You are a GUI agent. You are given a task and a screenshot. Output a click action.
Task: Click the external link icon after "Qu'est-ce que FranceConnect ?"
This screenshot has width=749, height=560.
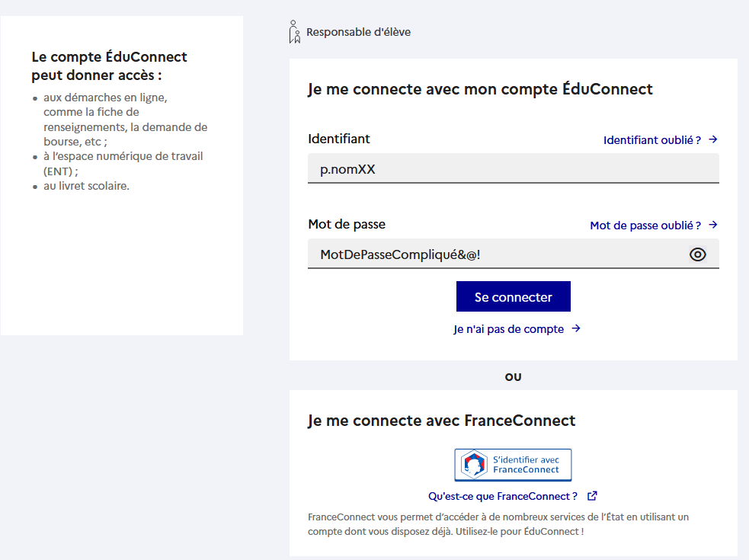pos(592,496)
